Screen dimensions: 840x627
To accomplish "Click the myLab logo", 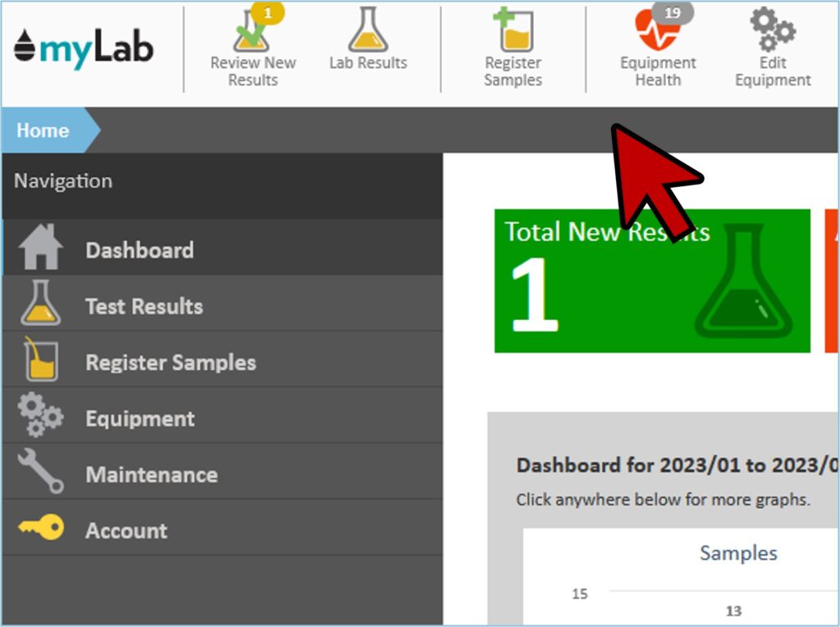I will 84,49.
